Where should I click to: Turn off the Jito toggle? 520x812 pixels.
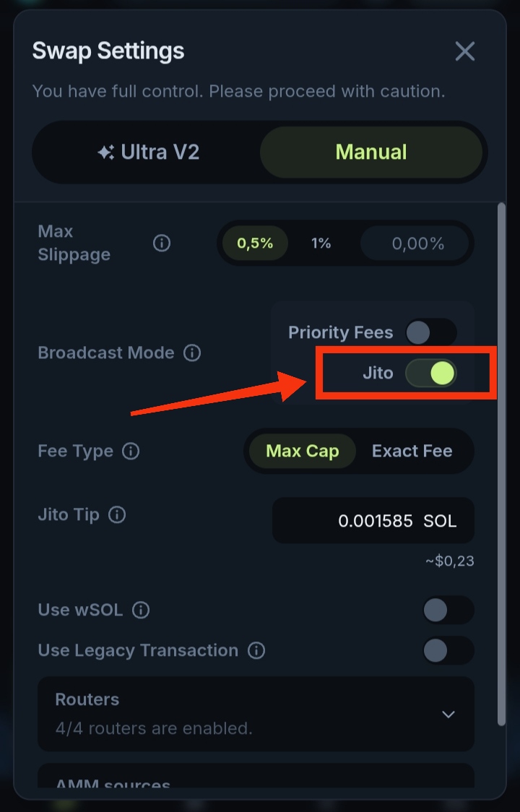click(431, 373)
